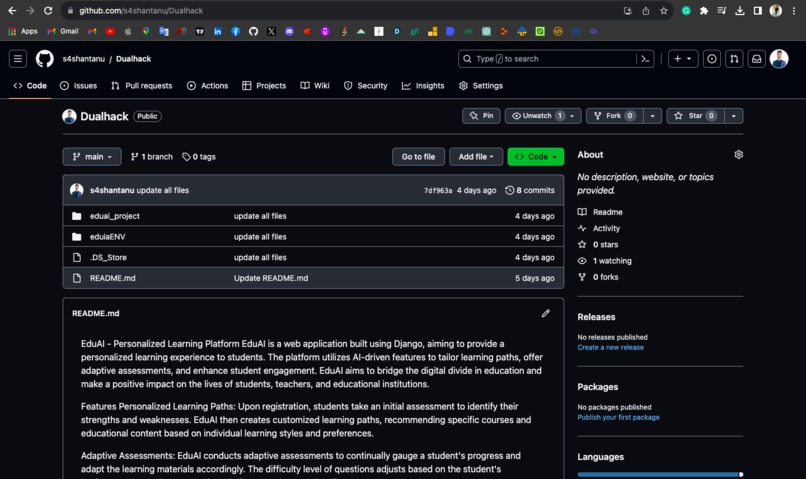The height and width of the screenshot is (479, 806).
Task: Click the Go to file button
Action: 418,157
